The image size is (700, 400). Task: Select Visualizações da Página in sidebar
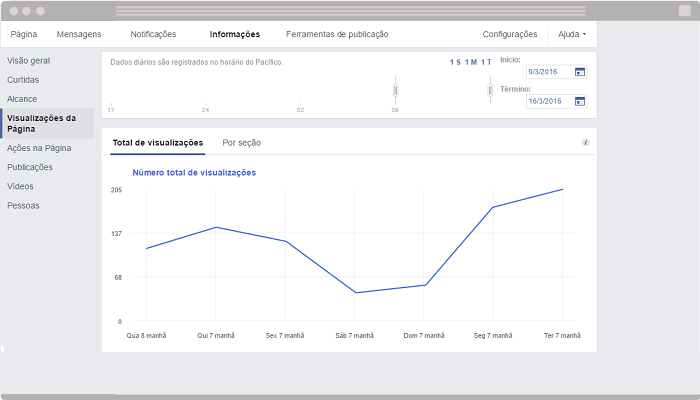tap(47, 123)
